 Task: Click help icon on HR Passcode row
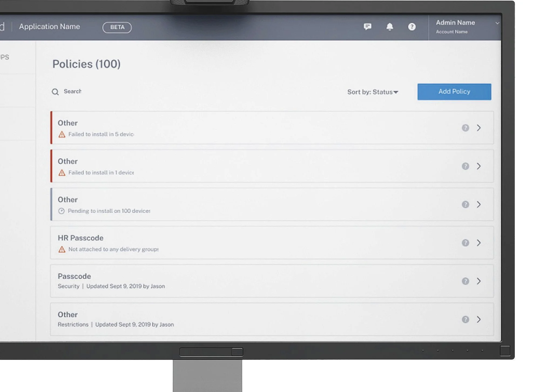point(465,243)
